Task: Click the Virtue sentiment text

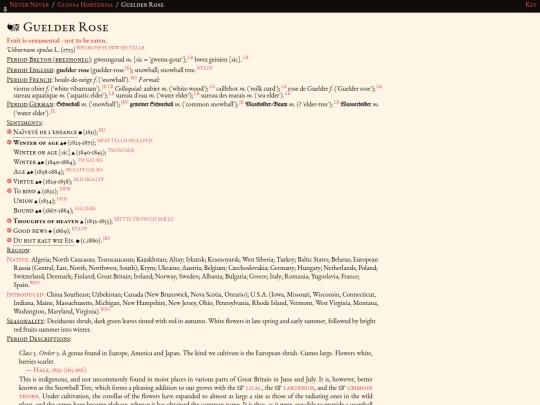Action: click(x=23, y=181)
